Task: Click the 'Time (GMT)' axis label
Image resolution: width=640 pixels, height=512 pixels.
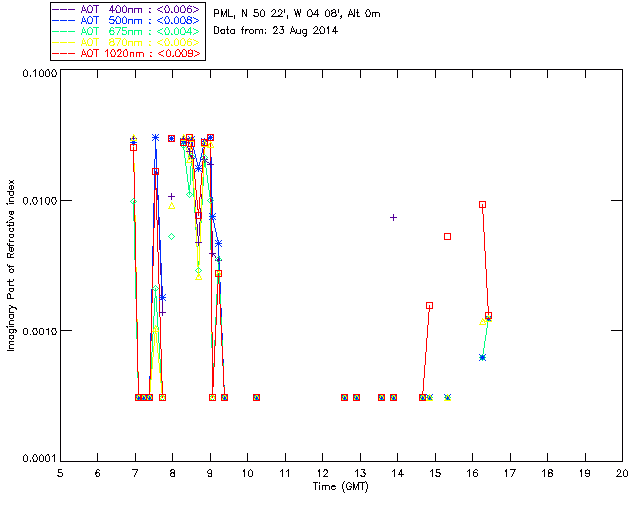Action: (x=340, y=487)
